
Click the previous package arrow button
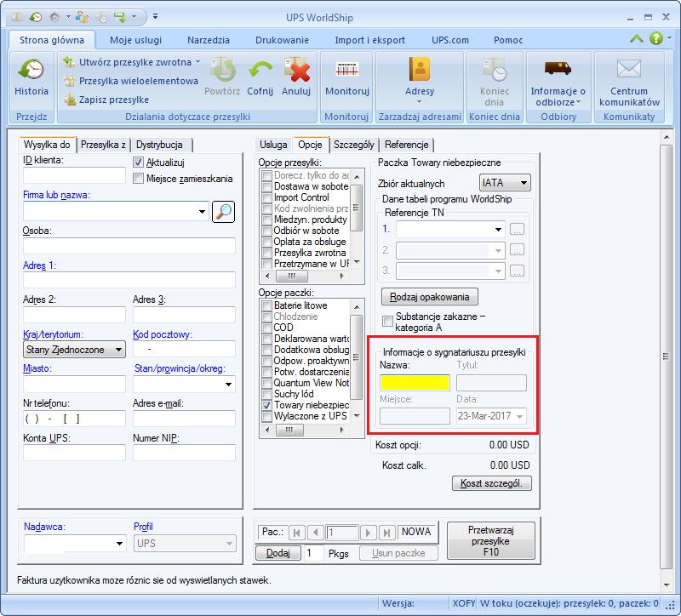316,533
